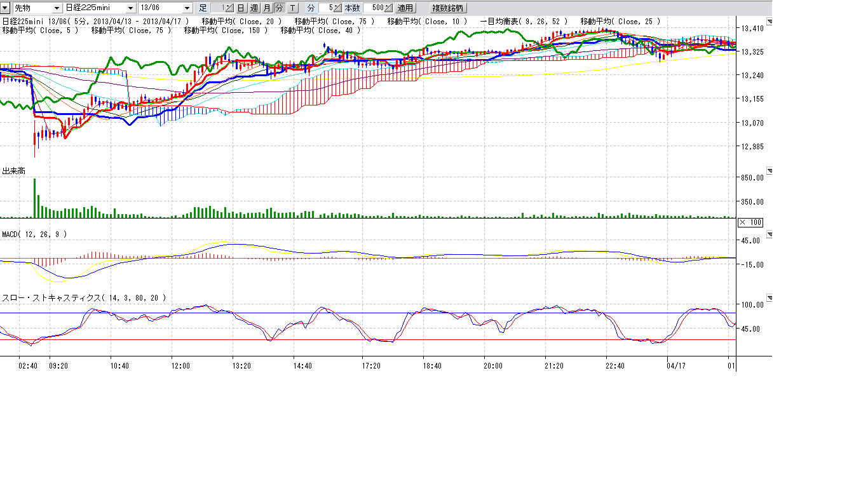The width and height of the screenshot is (868, 488).
Task: Open the price chart panel menu arrow
Action: pos(770,22)
